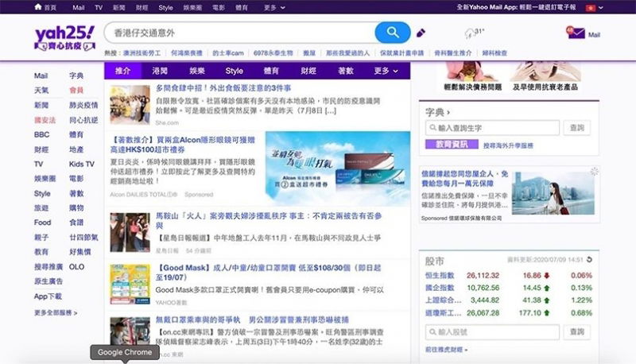This screenshot has width=636, height=364.
Task: Expand the region selector arrow beside the flag
Action: [601, 8]
